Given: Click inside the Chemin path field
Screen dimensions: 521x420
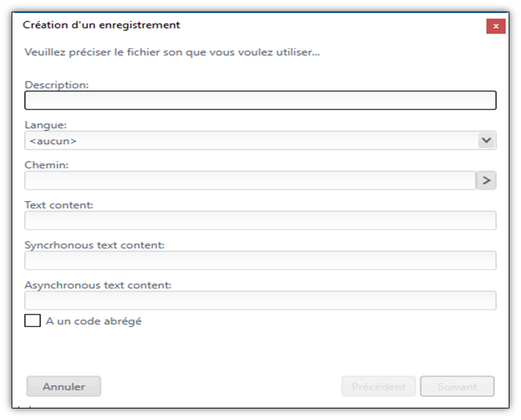Looking at the screenshot, I should 250,180.
